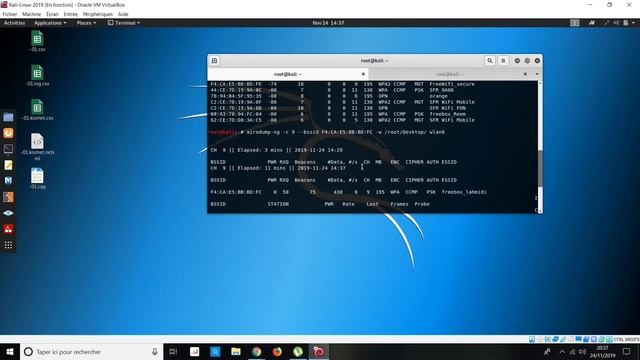Open Chrome in Windows taskbar

pyautogui.click(x=256, y=351)
